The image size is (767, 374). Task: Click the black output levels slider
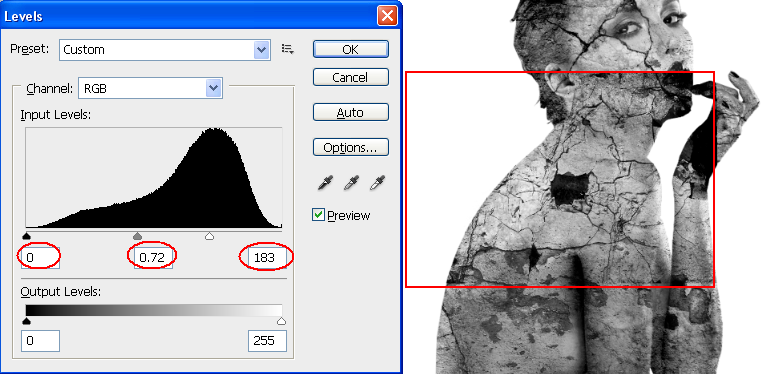[27, 321]
